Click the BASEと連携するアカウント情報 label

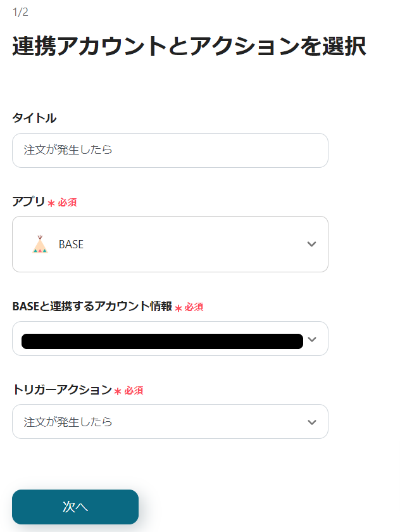[x=92, y=307]
